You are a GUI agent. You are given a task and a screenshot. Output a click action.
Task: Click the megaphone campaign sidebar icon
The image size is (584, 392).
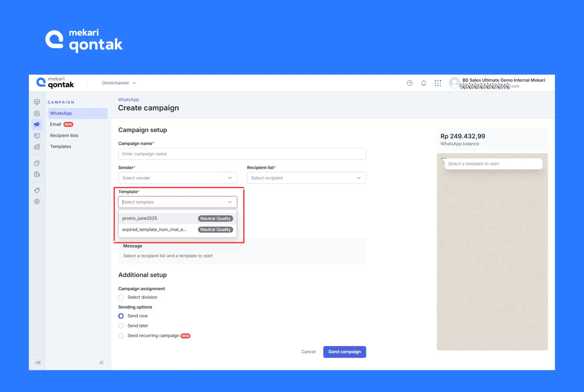tap(37, 124)
